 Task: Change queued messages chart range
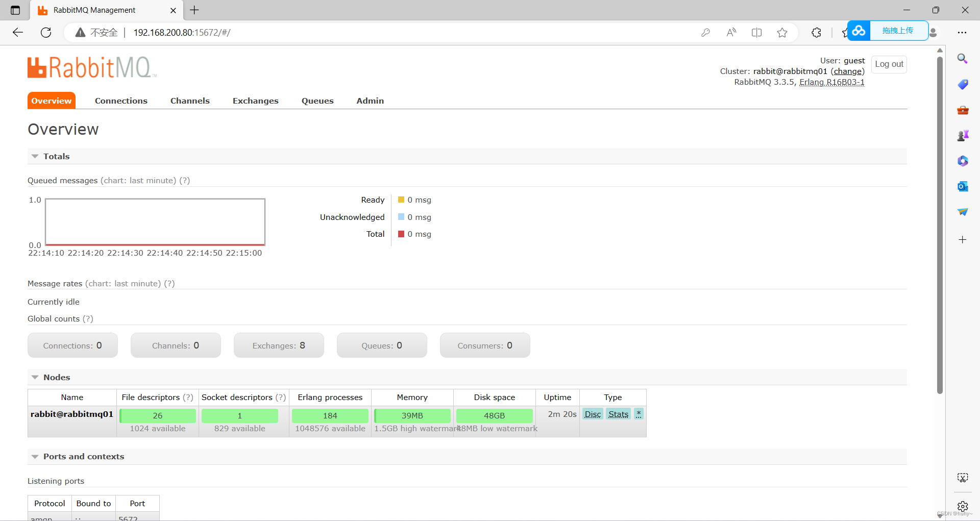(138, 181)
